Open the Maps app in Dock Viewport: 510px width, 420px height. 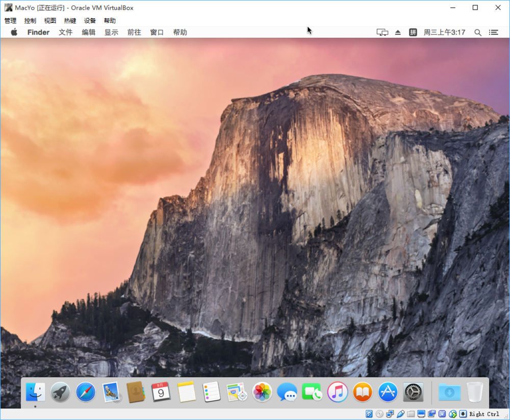(x=237, y=392)
